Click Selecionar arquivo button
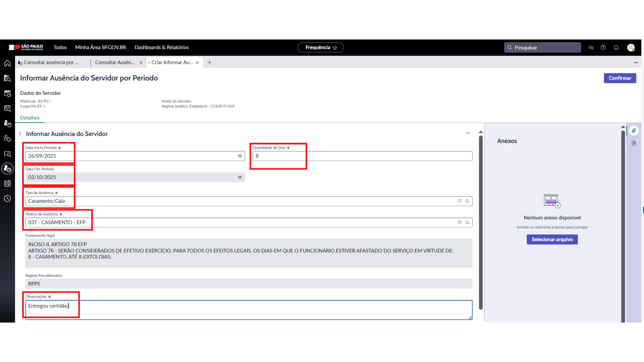 (x=552, y=240)
